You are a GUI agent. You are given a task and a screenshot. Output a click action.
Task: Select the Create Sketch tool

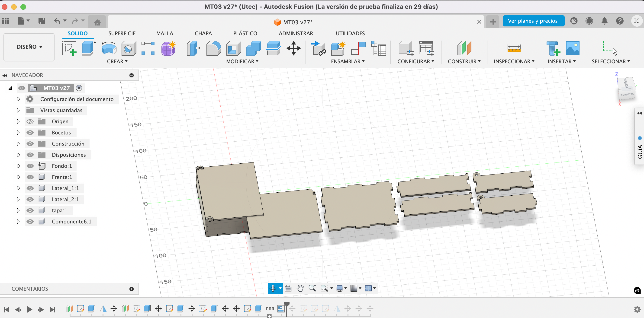pos(69,48)
